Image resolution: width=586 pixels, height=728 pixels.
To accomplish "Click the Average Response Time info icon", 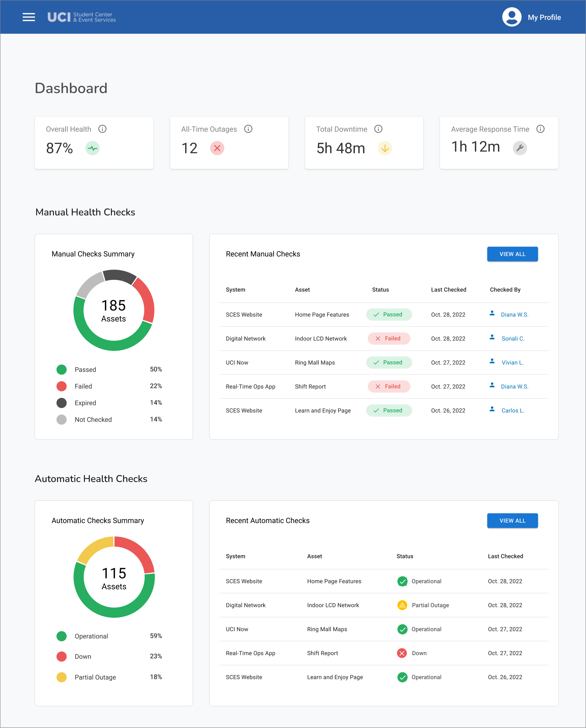I will [540, 129].
